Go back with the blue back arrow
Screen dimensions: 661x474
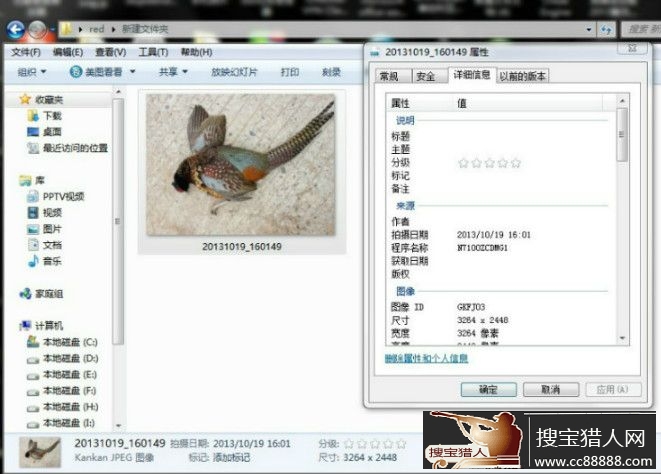pyautogui.click(x=16, y=30)
